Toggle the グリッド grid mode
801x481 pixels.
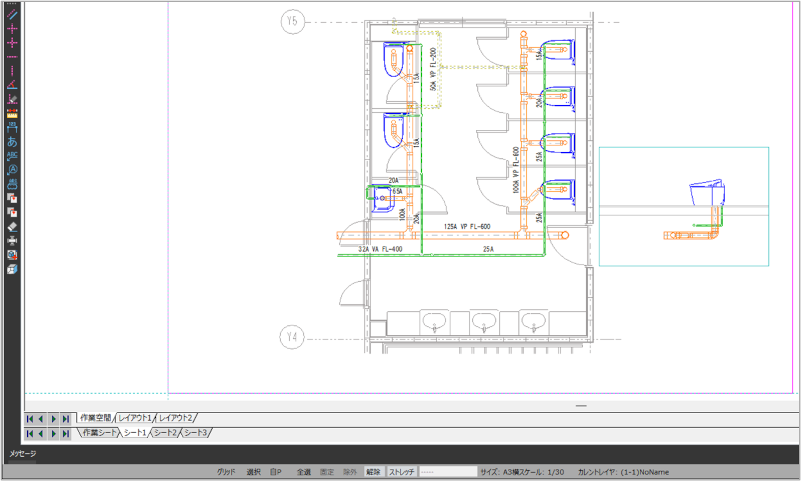pos(228,471)
